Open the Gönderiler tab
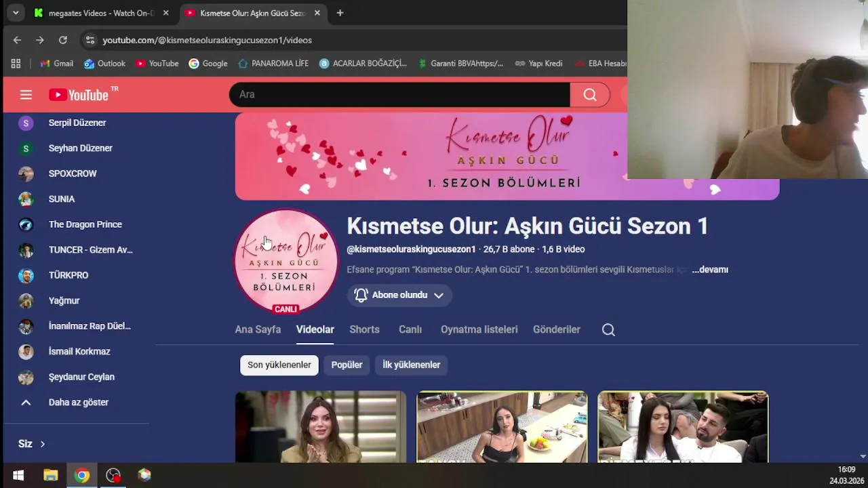Screen dimensions: 868x488 click(556, 329)
